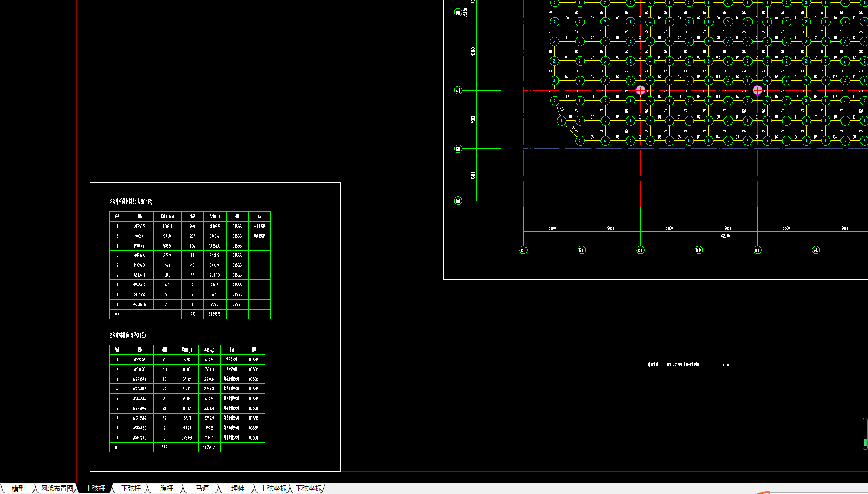Open the 腹杆 layout tab
This screenshot has height=494, width=868.
coord(167,489)
